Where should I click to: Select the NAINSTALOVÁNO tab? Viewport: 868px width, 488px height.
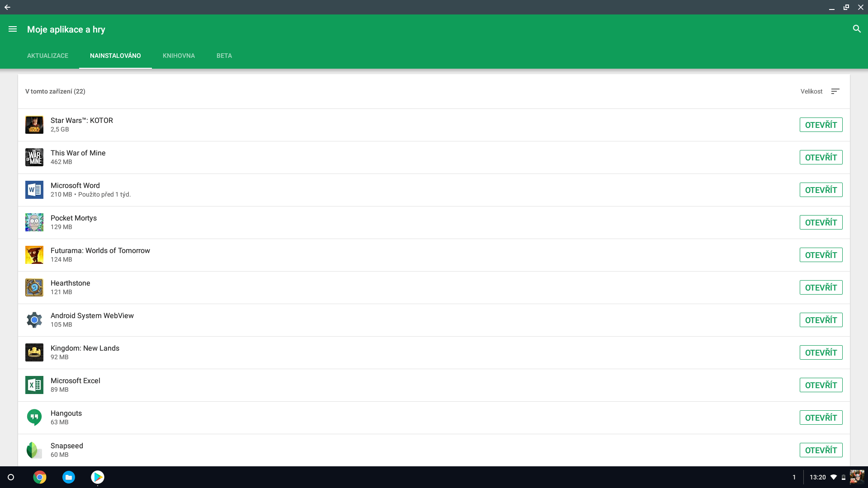pyautogui.click(x=115, y=56)
